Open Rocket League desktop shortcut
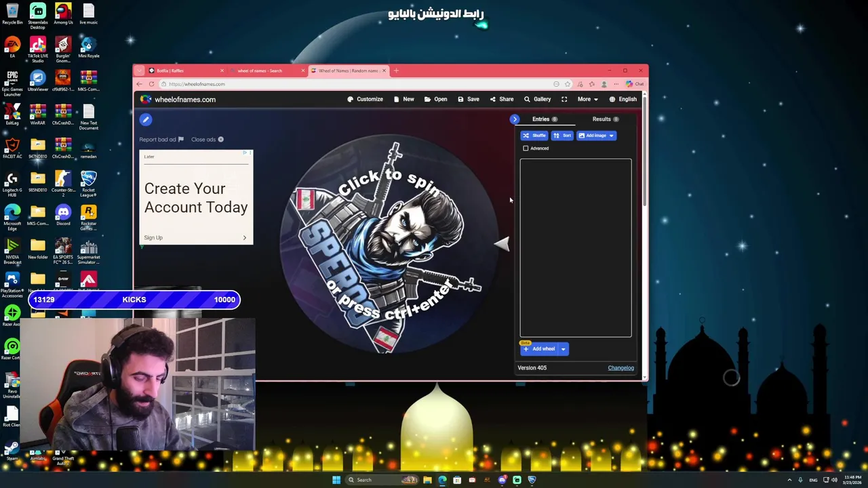This screenshot has width=868, height=488. (x=88, y=184)
